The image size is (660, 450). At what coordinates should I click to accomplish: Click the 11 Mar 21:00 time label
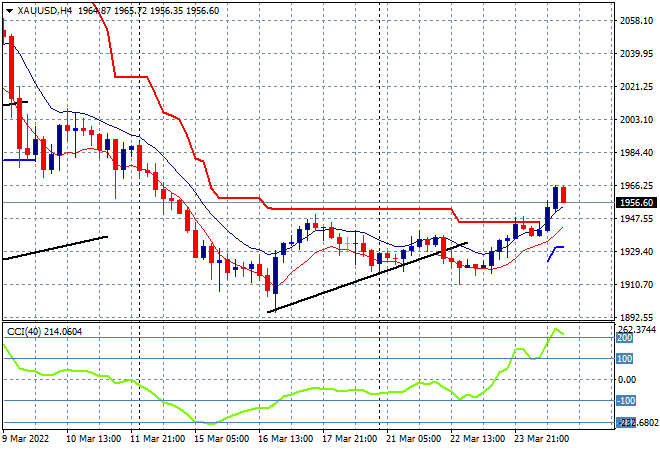157,439
